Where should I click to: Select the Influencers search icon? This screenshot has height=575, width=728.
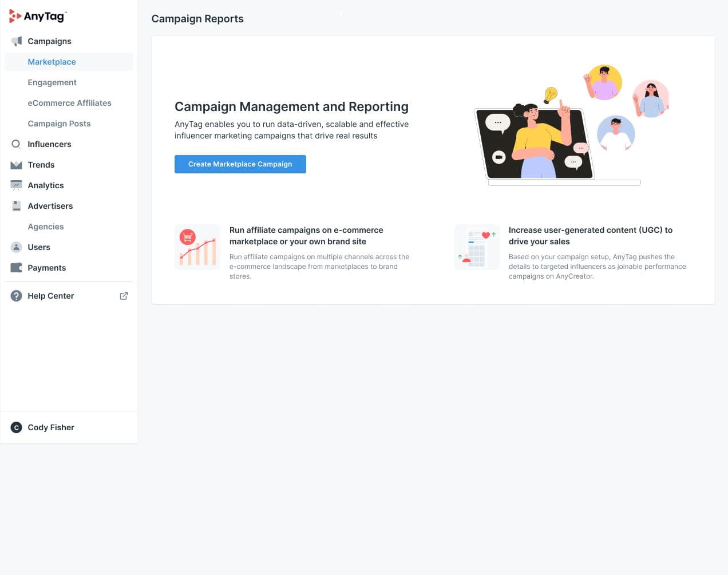click(x=16, y=144)
